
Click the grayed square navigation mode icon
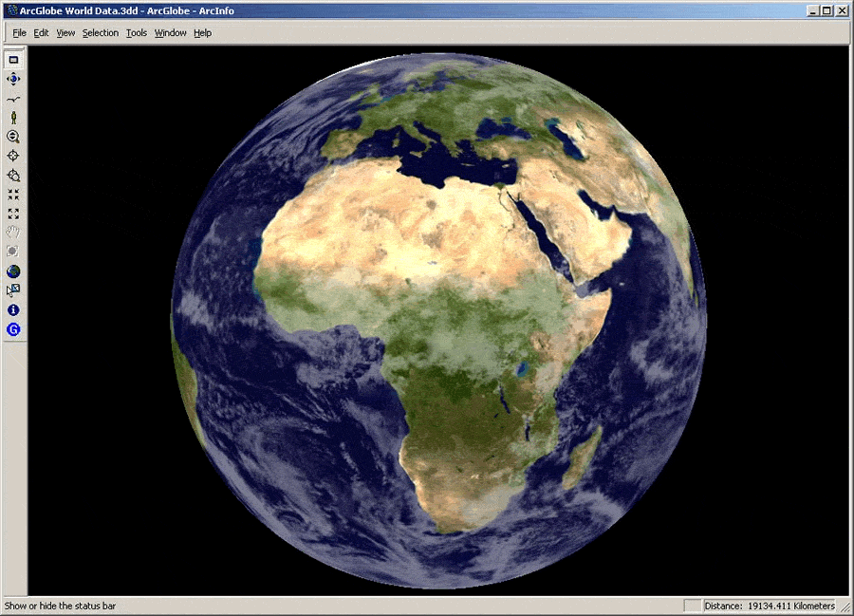tap(13, 252)
